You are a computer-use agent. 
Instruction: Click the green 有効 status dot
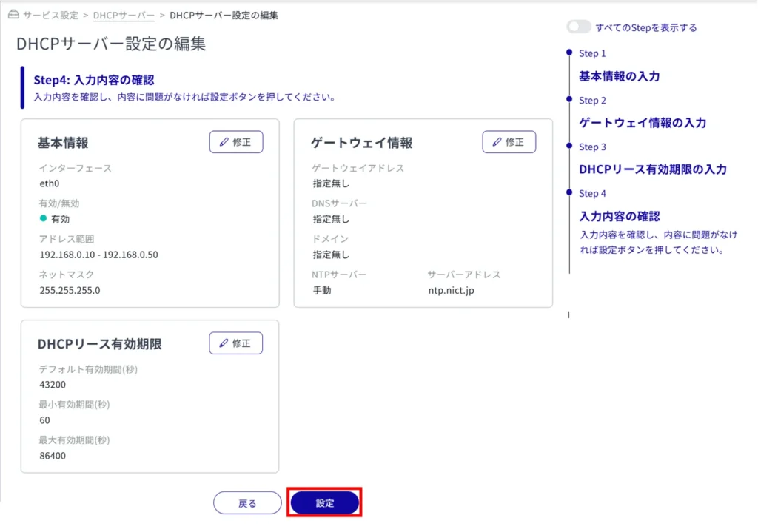coord(44,219)
